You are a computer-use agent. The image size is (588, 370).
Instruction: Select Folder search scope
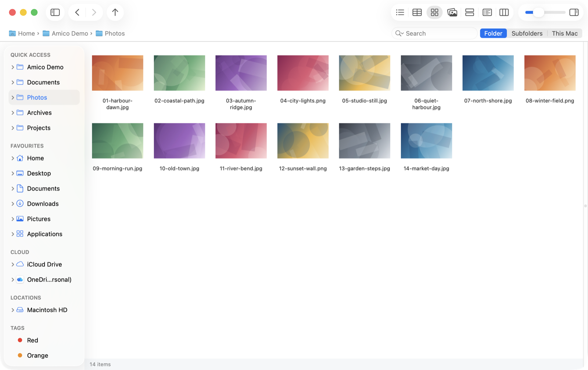pos(493,33)
